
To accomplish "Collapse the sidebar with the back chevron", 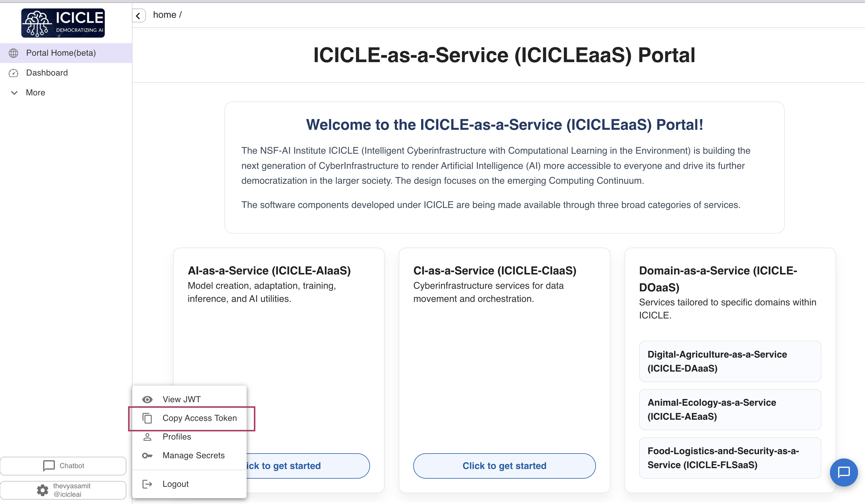I will [x=139, y=15].
